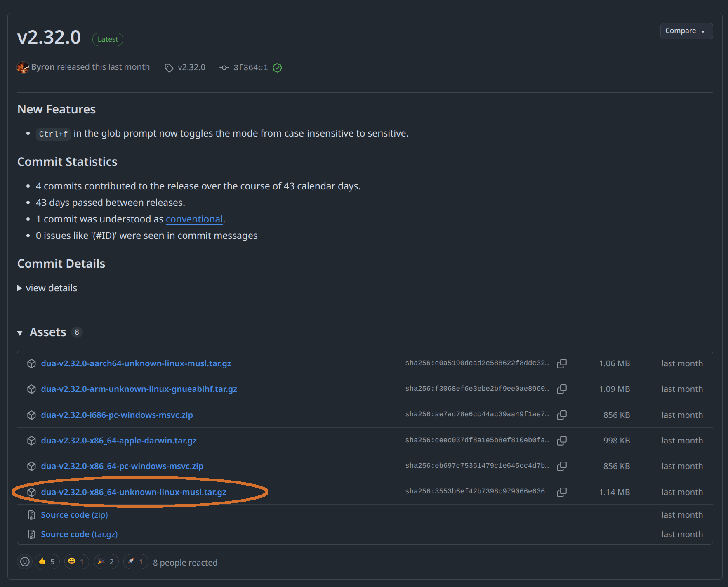
Task: Copy SHA256 of x86_64 linux musl asset
Action: coord(561,492)
